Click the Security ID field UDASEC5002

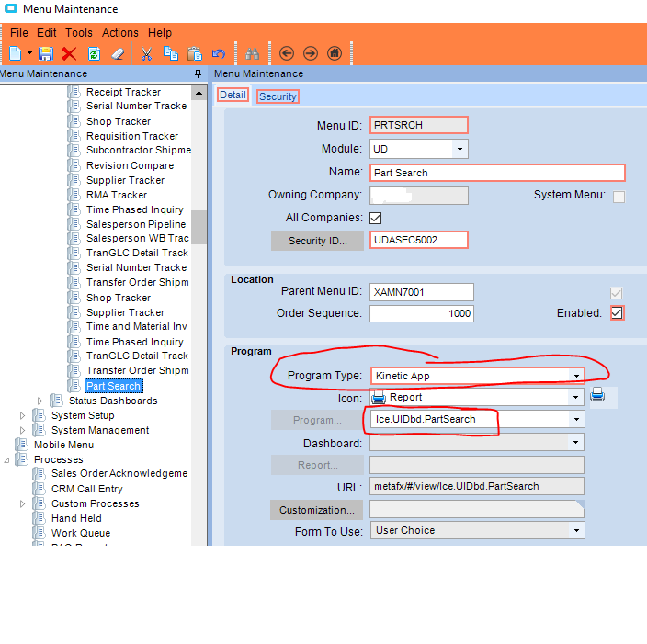point(419,240)
